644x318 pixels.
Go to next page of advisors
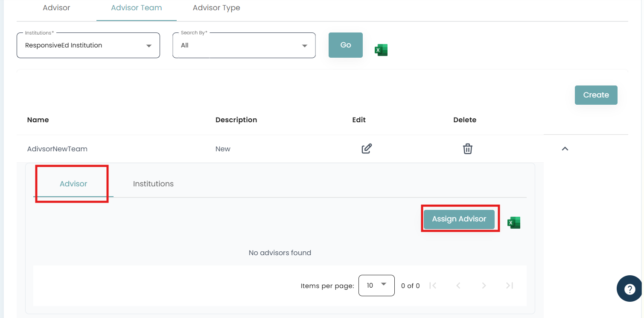tap(484, 286)
